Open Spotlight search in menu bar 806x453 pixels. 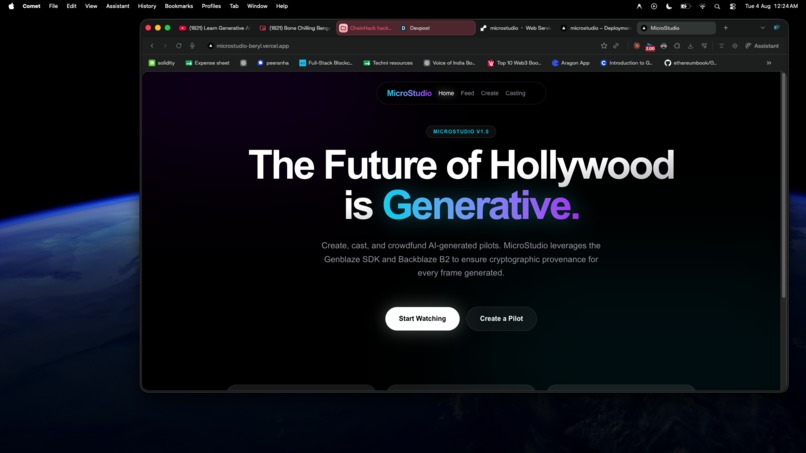(717, 6)
